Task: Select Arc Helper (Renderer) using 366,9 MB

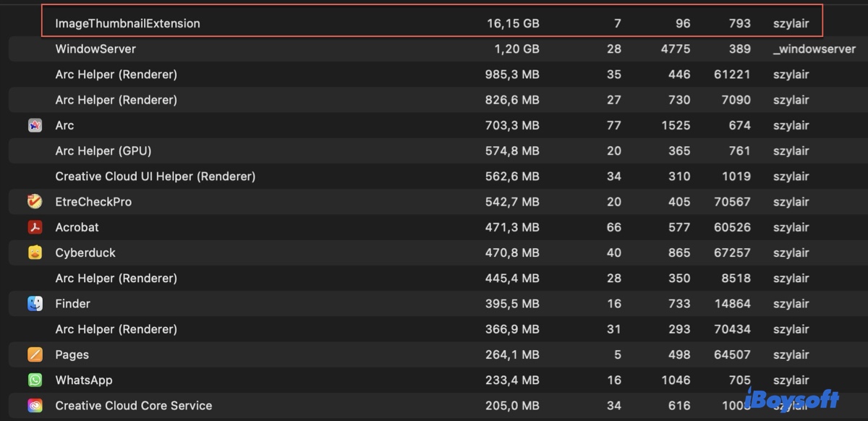Action: pyautogui.click(x=116, y=329)
